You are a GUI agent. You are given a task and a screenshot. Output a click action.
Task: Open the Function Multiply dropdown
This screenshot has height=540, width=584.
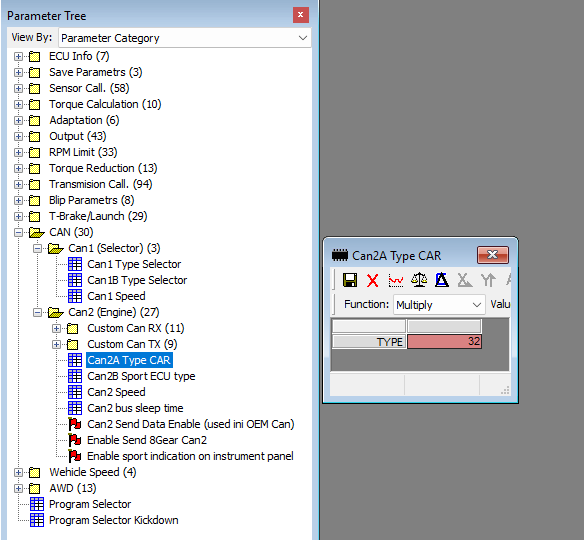click(439, 305)
